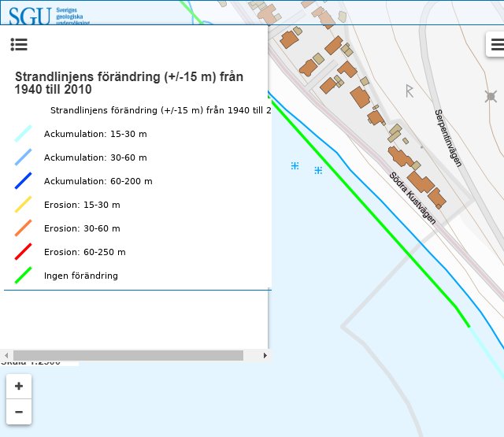Click the bold legend heading Strandlinjens förändring
Image resolution: width=504 pixels, height=437 pixels.
(129, 83)
